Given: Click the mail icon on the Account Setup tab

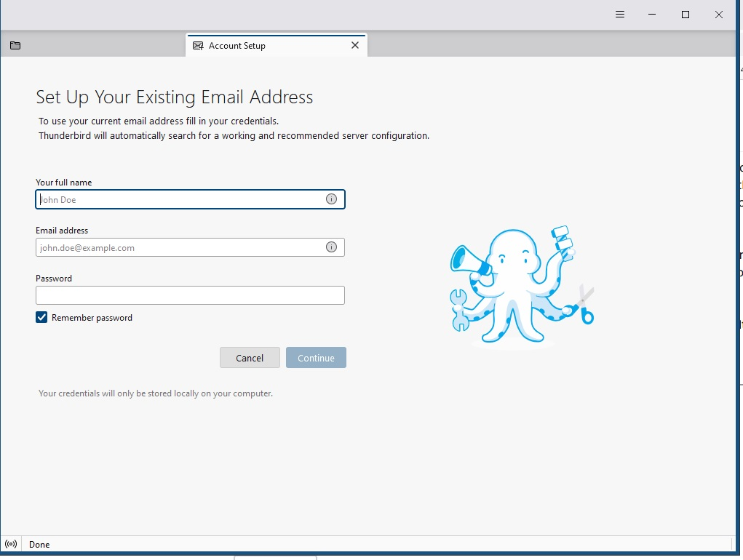Looking at the screenshot, I should tap(198, 45).
